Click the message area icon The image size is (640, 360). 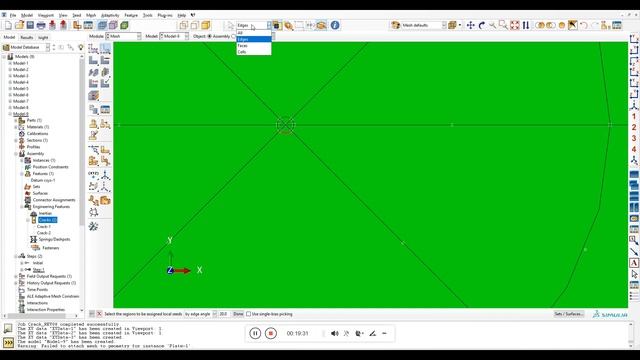click(x=8, y=329)
